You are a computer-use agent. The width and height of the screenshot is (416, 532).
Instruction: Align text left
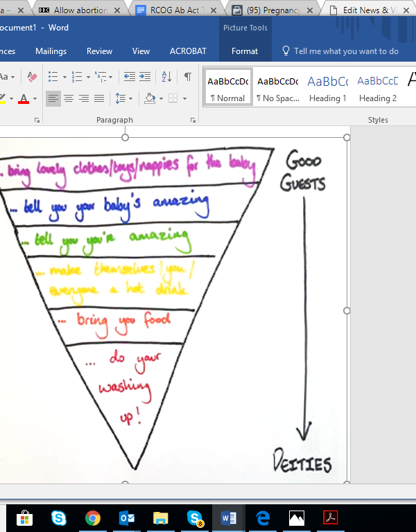click(53, 98)
